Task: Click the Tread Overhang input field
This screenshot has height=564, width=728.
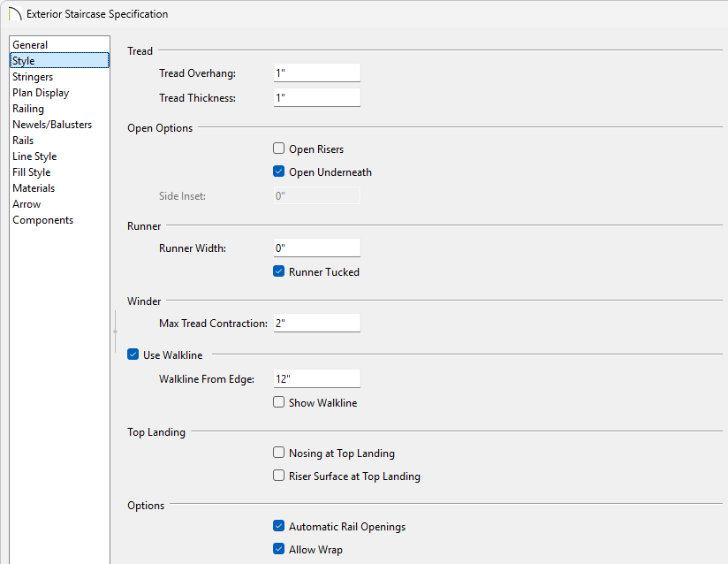Action: pyautogui.click(x=316, y=73)
